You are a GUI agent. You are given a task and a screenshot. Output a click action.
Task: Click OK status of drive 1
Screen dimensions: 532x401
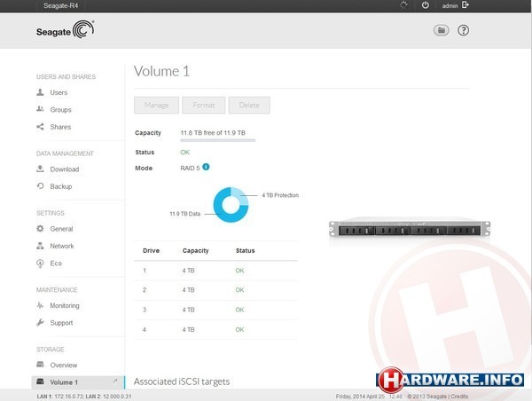click(240, 271)
